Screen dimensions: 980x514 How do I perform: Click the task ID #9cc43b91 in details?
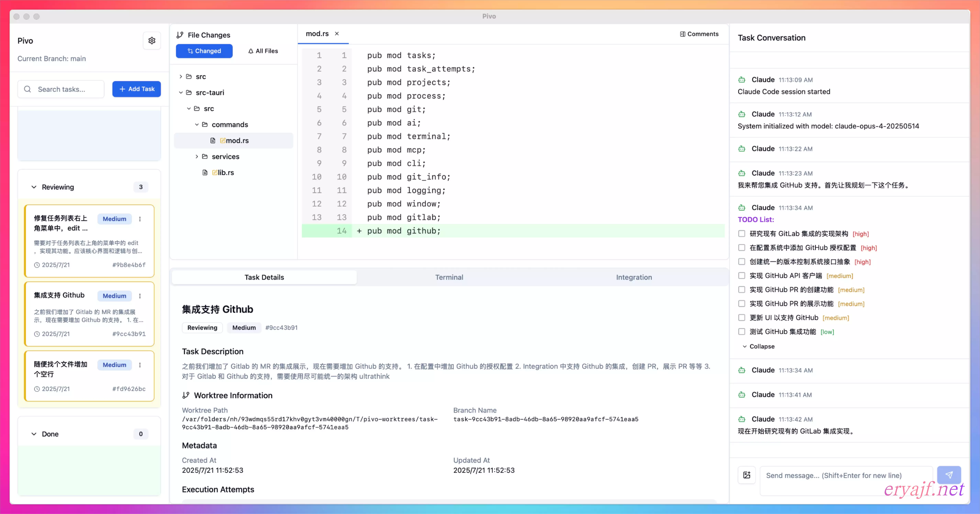(x=282, y=328)
